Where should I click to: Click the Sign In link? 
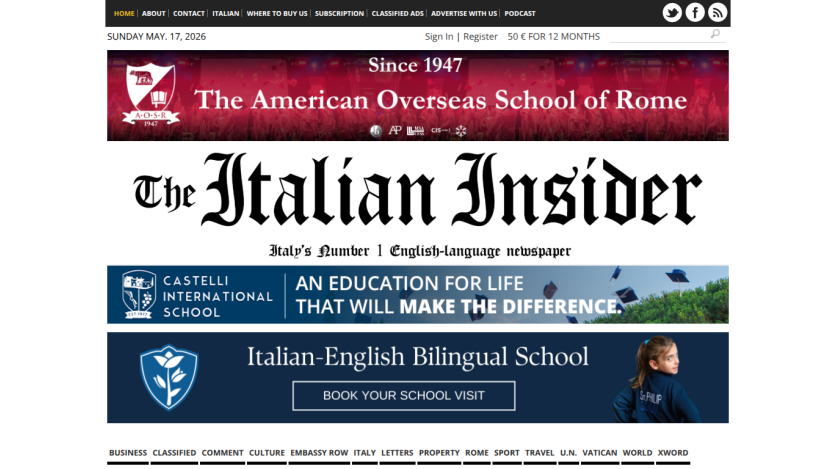439,36
